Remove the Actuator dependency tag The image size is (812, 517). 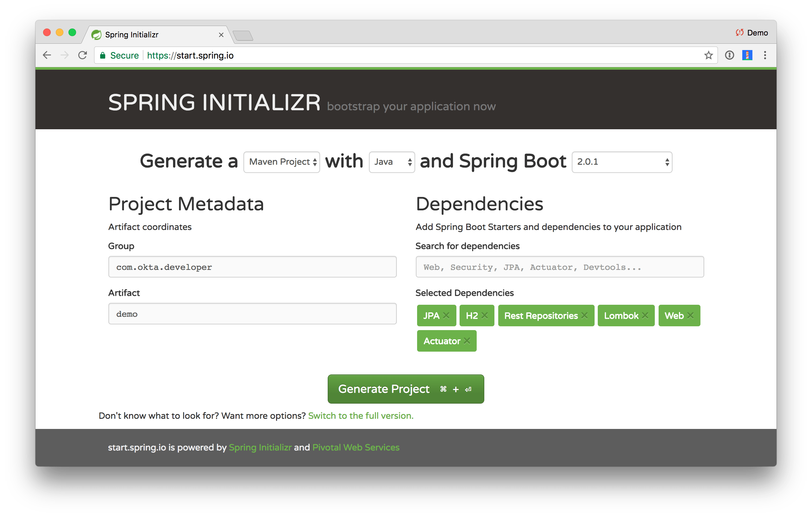(x=467, y=341)
